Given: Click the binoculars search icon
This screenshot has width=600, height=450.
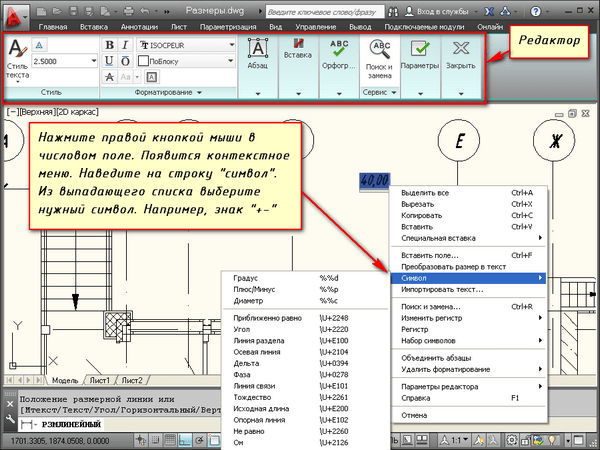Looking at the screenshot, I should pyautogui.click(x=393, y=12).
